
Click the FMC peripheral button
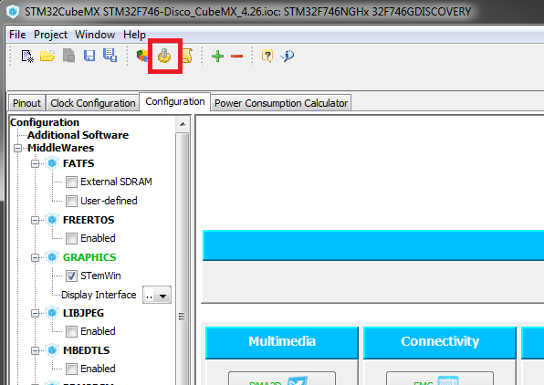point(440,379)
